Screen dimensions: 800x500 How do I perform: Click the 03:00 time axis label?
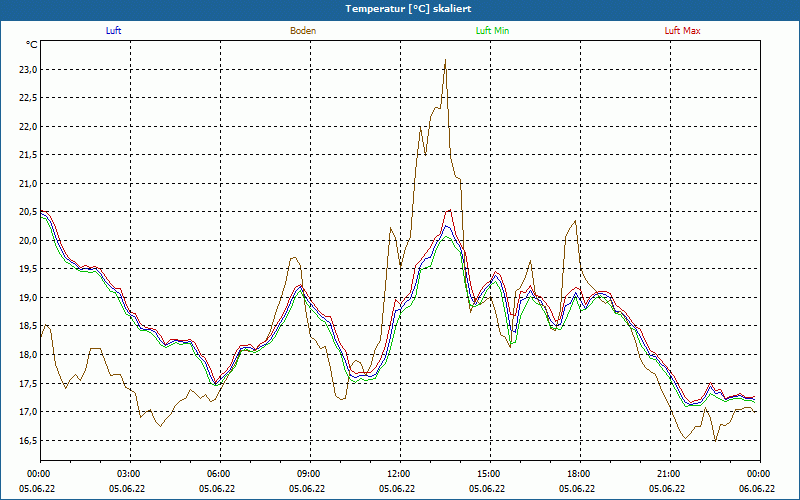click(131, 474)
